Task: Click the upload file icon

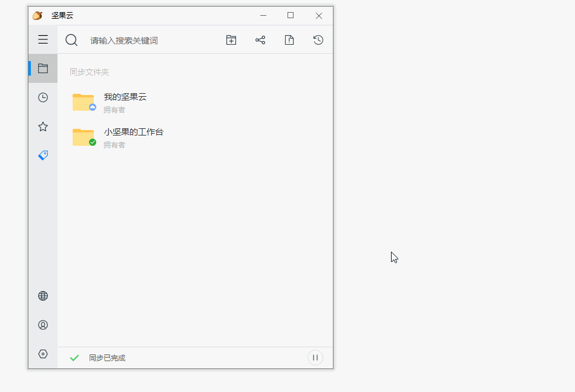Action: 289,40
